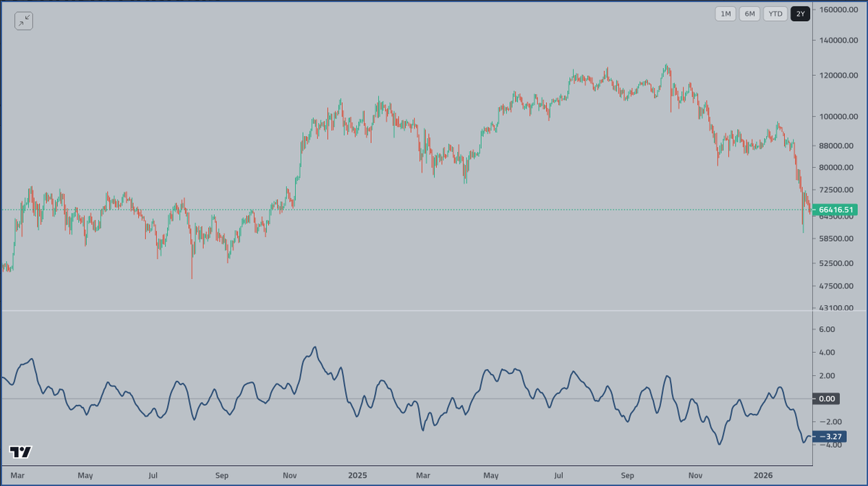Click the 72500.00 price axis label
868x486 pixels.
pyautogui.click(x=838, y=189)
